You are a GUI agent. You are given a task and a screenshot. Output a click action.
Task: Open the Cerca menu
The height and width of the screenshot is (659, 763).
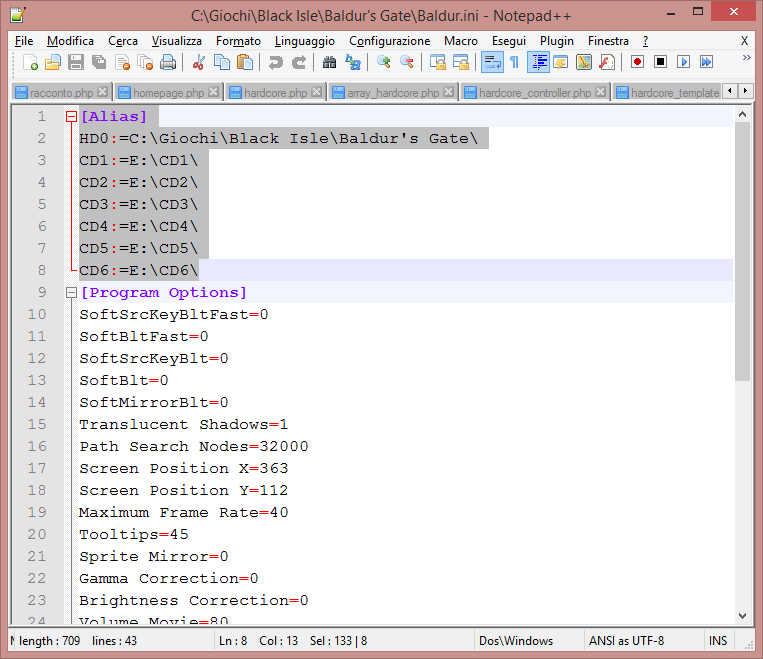point(123,41)
